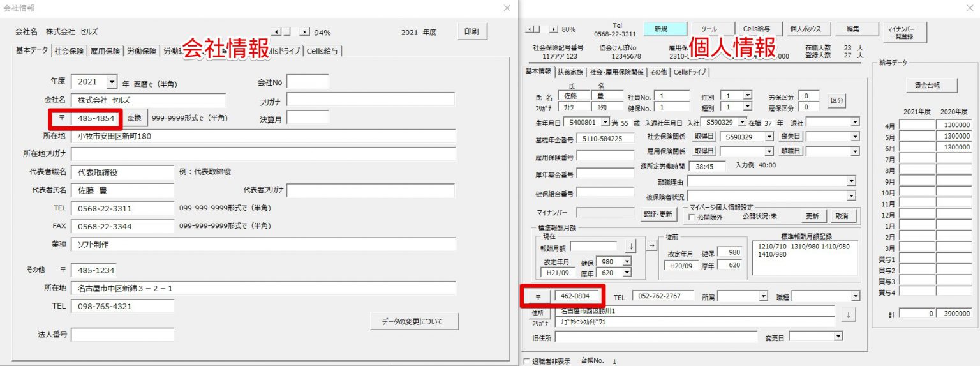Switch to the その他 tab in personal info
The width and height of the screenshot is (980, 366).
[658, 72]
